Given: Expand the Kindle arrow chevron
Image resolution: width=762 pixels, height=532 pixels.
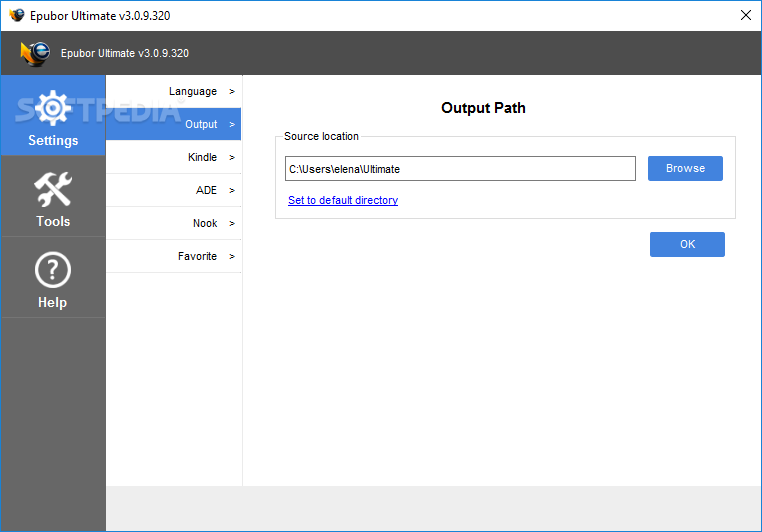Looking at the screenshot, I should (x=232, y=157).
